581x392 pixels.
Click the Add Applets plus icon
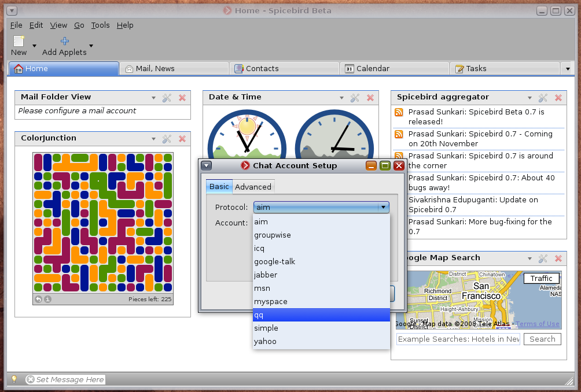pos(64,40)
